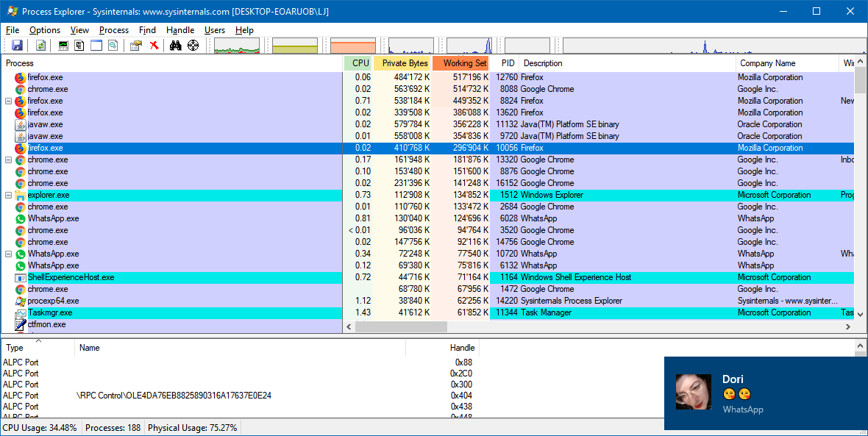Click the process list scroll up arrow

point(860,61)
